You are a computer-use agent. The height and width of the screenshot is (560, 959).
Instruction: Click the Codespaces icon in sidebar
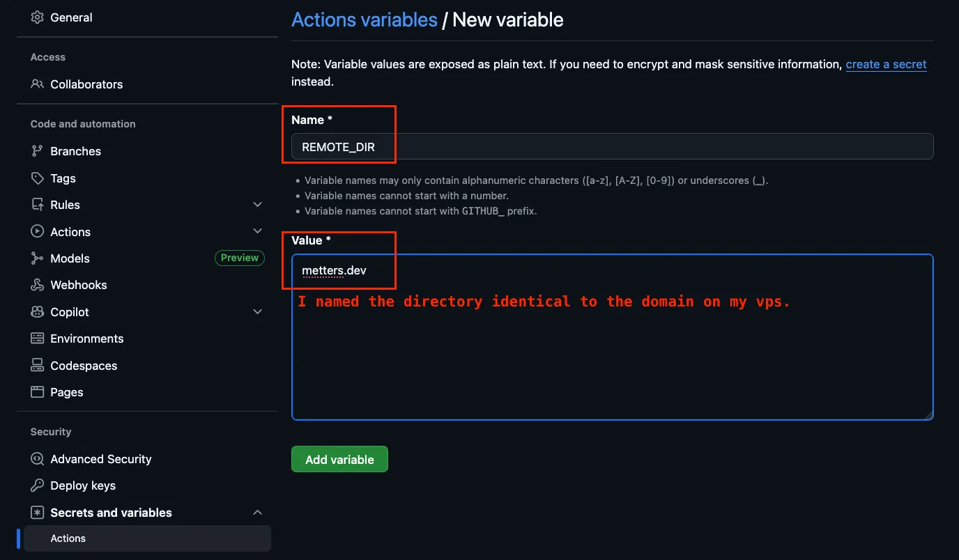point(38,366)
